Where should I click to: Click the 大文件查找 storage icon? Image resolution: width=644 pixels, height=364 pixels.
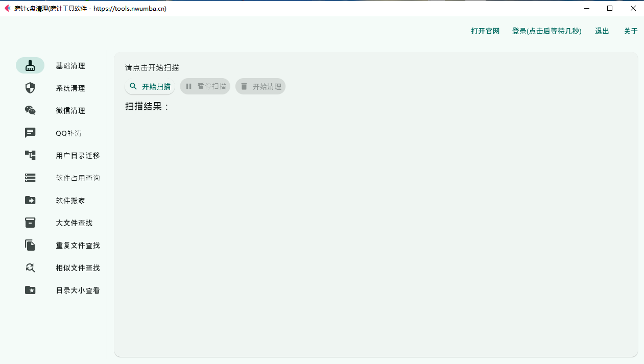tap(30, 223)
